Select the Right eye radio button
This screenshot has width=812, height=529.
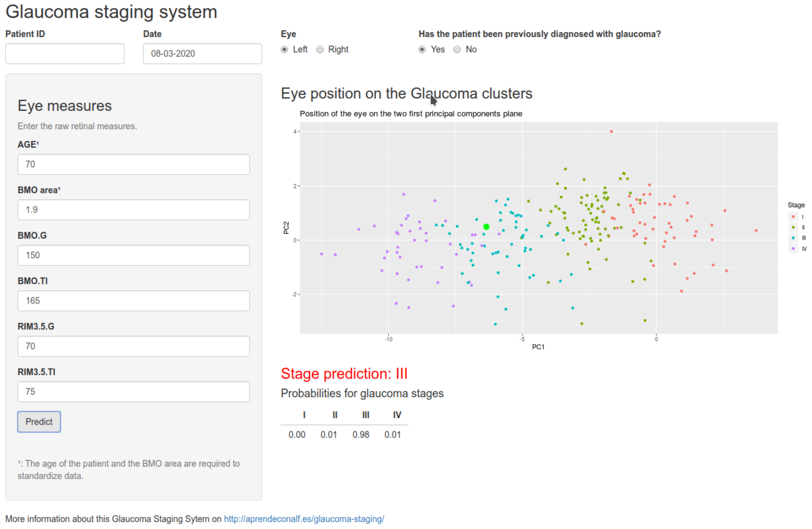[x=320, y=50]
